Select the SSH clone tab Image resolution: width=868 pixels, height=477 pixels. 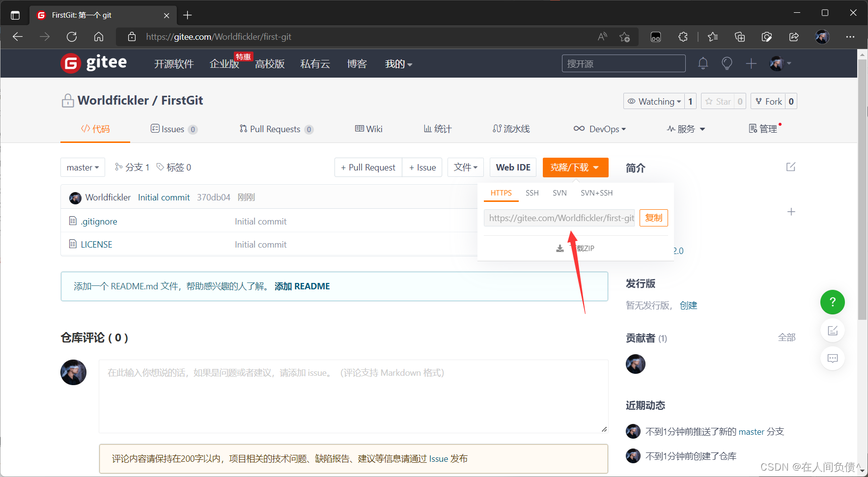(x=532, y=193)
